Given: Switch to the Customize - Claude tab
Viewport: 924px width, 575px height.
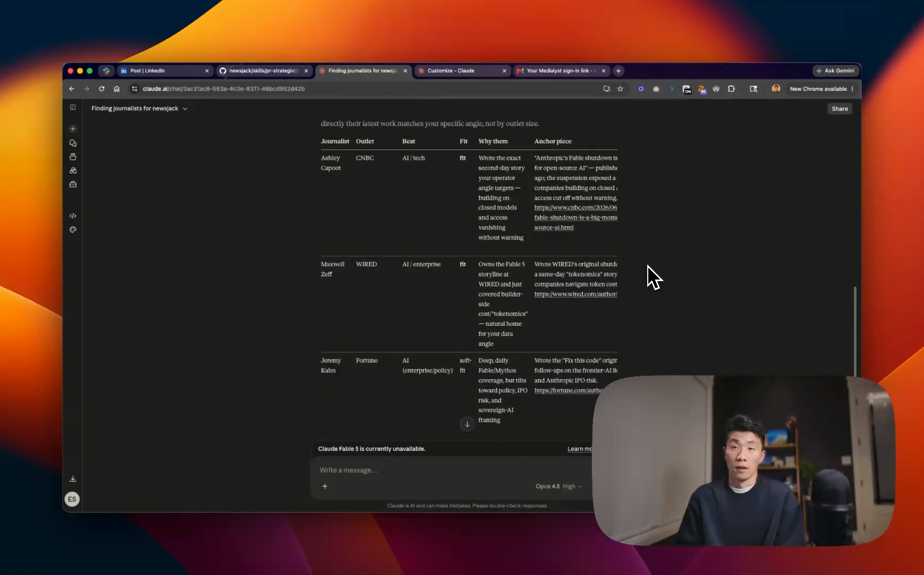Looking at the screenshot, I should (461, 71).
